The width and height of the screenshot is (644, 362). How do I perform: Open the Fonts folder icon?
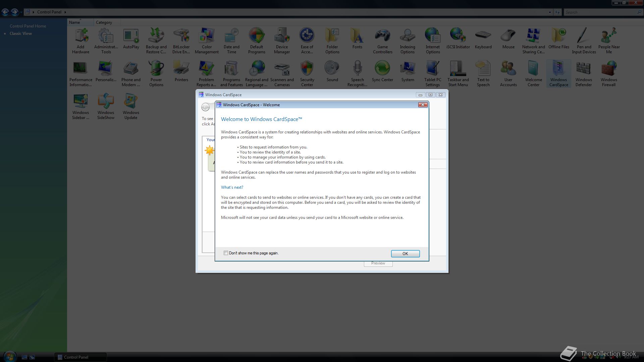click(x=357, y=39)
